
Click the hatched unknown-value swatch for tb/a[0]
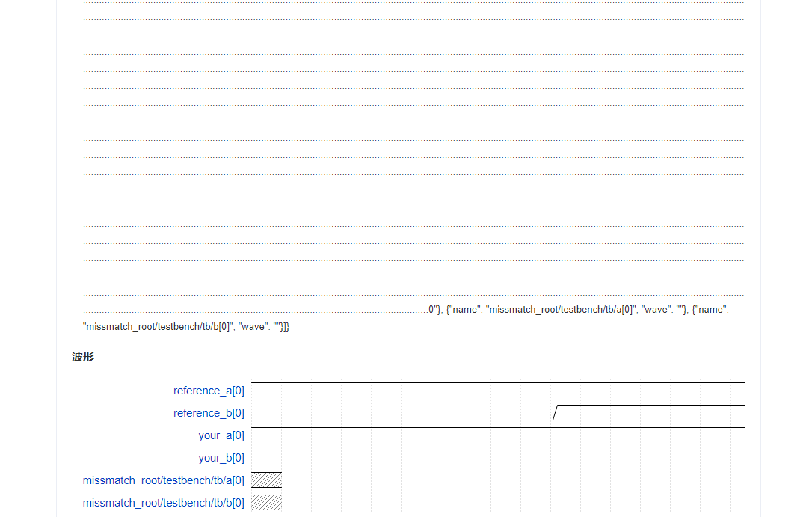point(266,480)
